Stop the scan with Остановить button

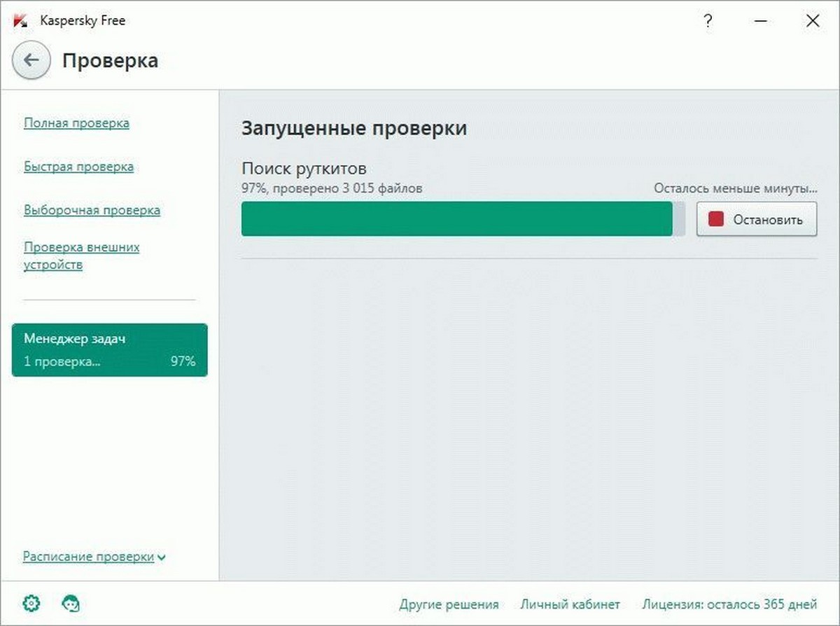point(757,219)
